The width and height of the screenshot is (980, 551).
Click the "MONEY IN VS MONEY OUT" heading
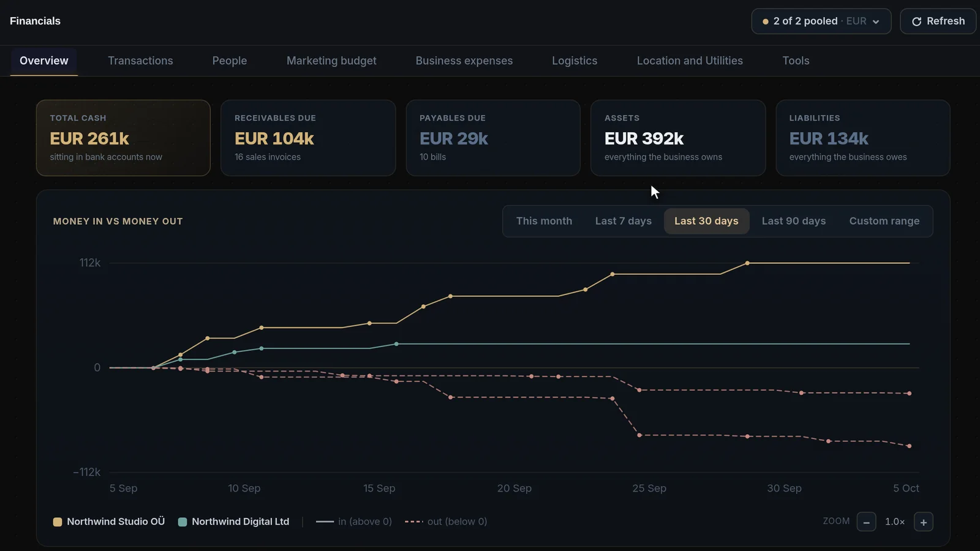118,222
